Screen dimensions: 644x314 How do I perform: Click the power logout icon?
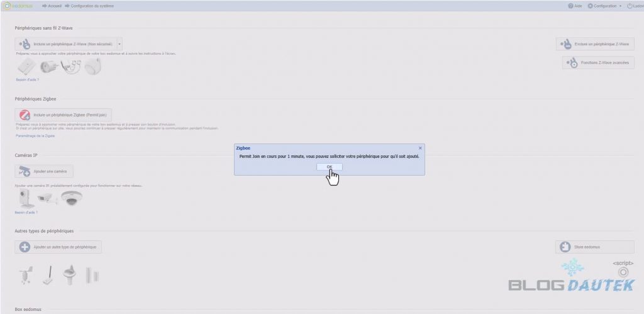pos(632,6)
